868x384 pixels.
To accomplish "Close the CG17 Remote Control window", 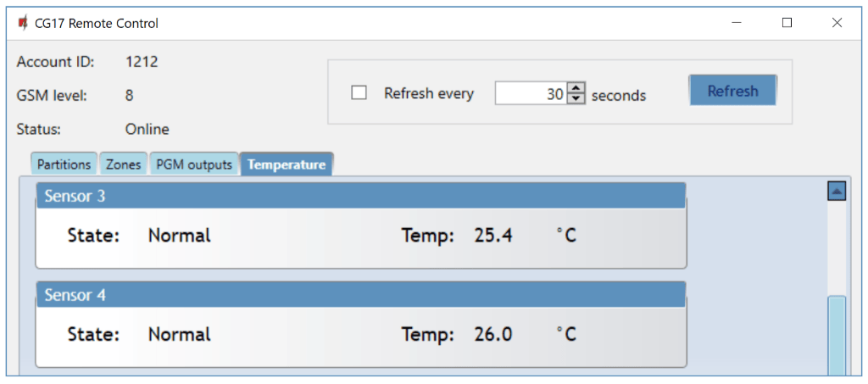I will [837, 23].
